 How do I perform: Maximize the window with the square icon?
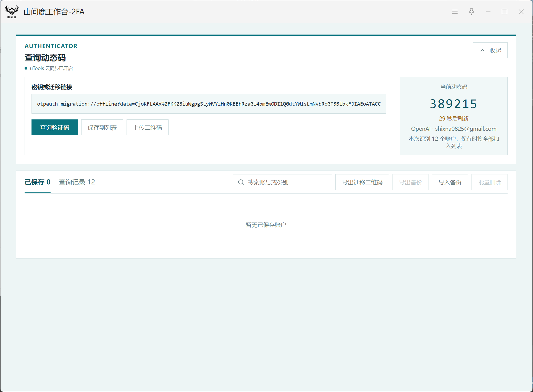tap(505, 12)
